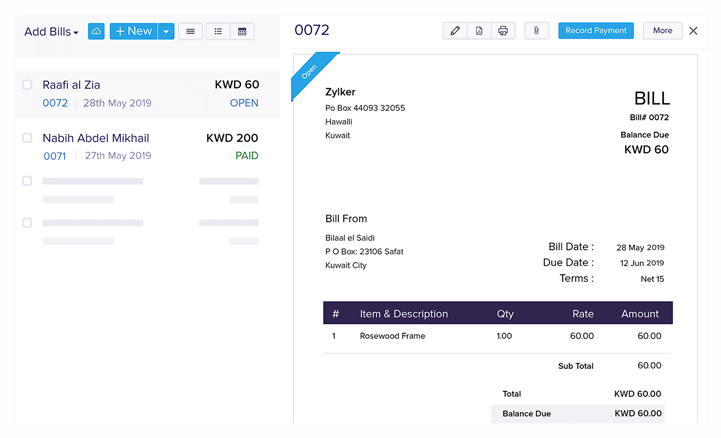Viewport: 721px width, 438px height.
Task: Click the Total value KWD 60.00
Action: click(x=638, y=394)
